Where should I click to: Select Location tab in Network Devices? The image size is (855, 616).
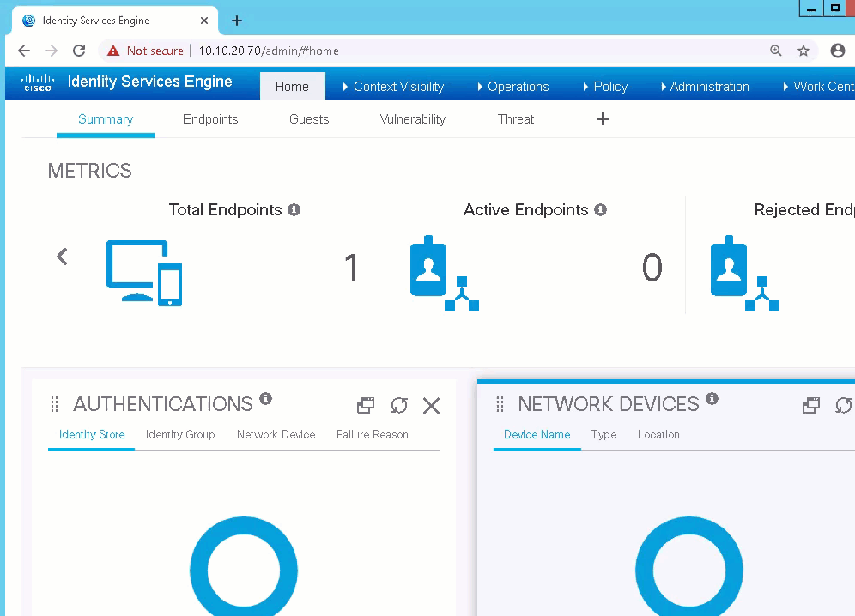[658, 434]
